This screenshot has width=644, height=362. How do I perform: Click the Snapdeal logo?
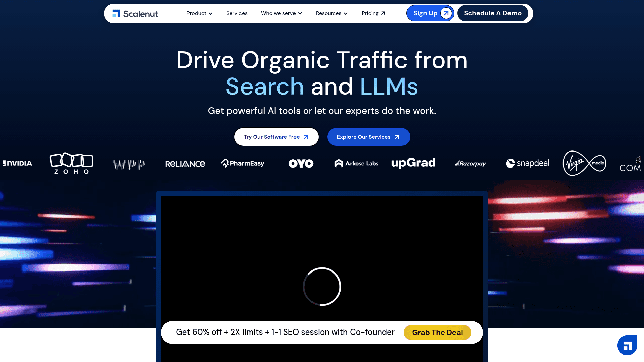[x=528, y=163]
